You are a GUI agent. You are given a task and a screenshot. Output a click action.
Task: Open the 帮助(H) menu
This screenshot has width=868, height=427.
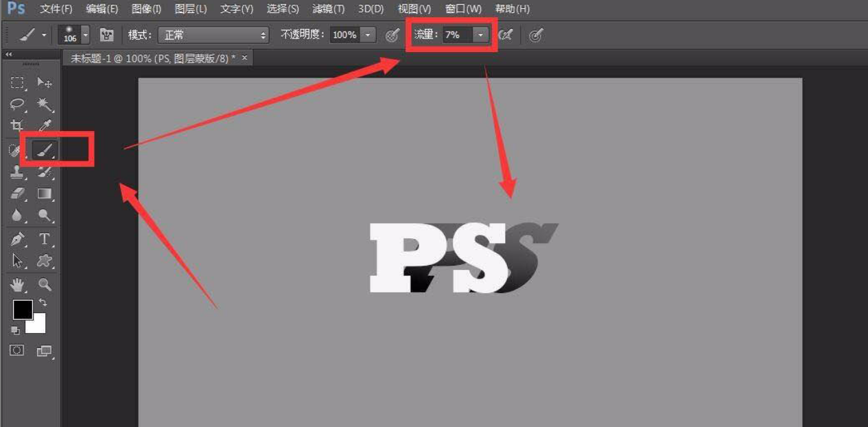(x=512, y=9)
